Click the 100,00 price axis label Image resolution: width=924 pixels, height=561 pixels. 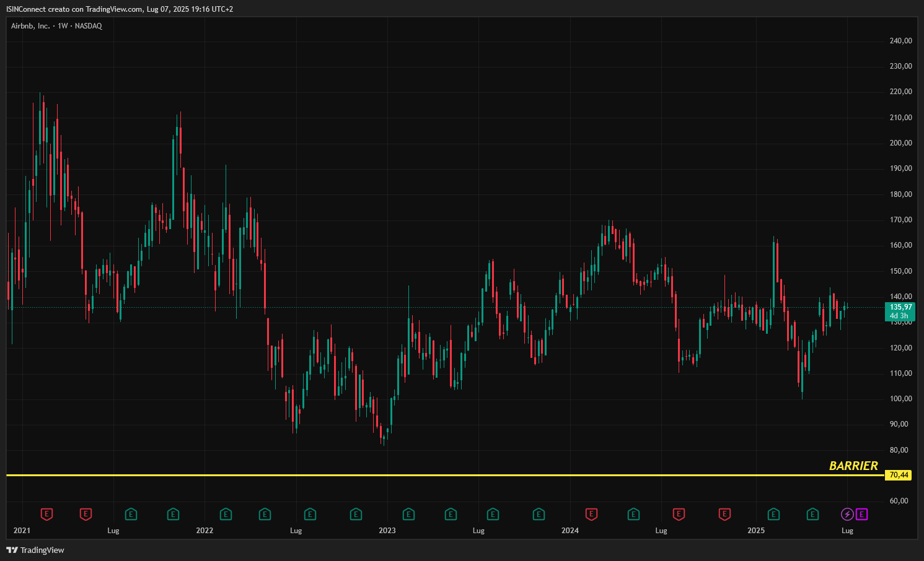point(900,399)
